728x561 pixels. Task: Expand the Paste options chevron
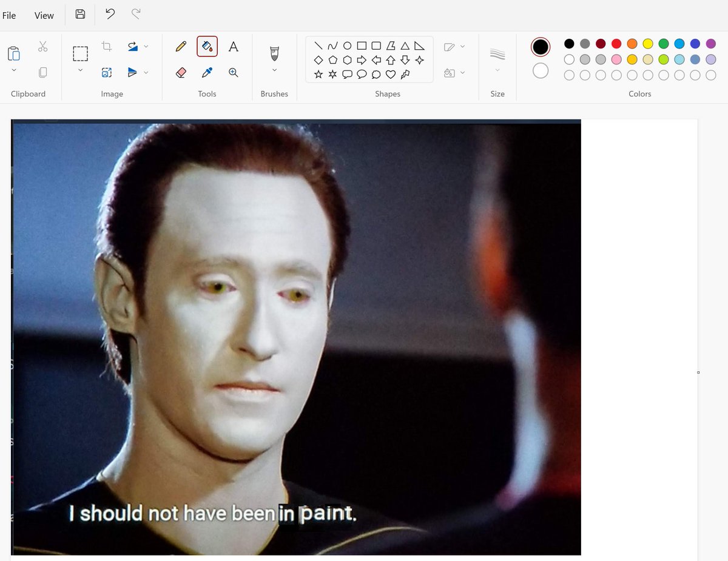14,70
